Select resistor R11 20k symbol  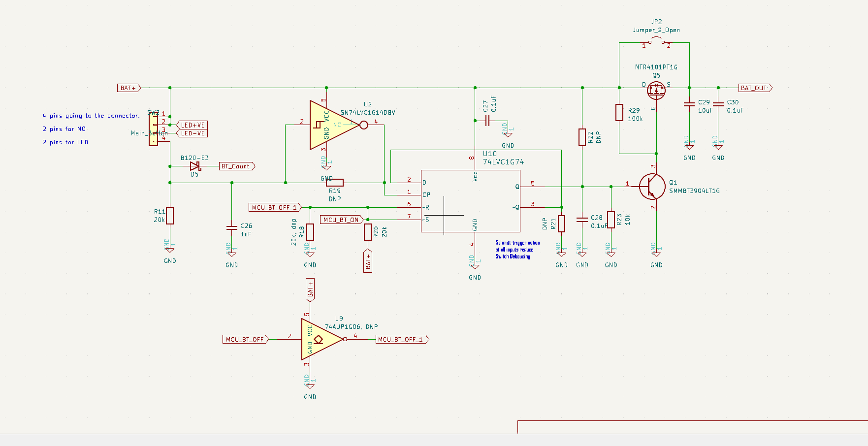click(x=170, y=216)
